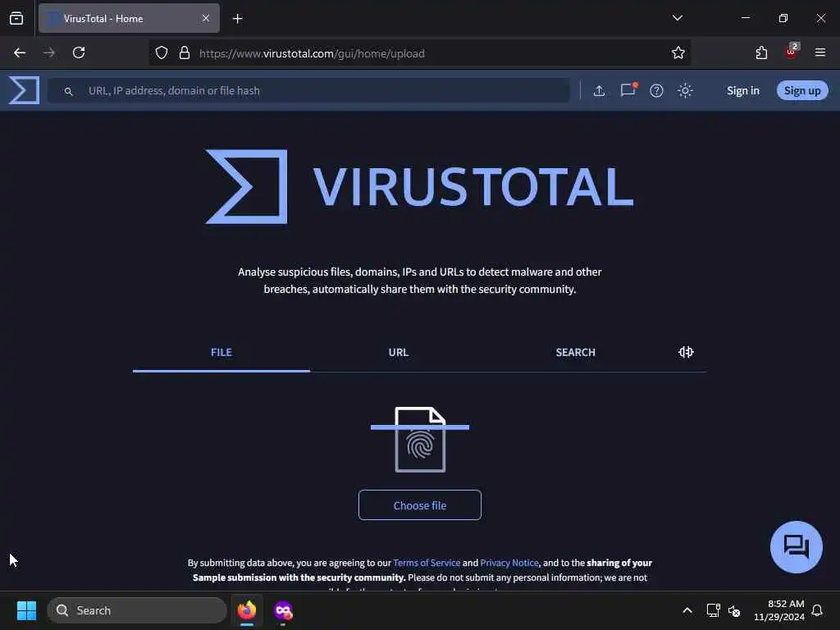The height and width of the screenshot is (630, 840).
Task: Click the red extension icon with badge
Action: (x=792, y=52)
